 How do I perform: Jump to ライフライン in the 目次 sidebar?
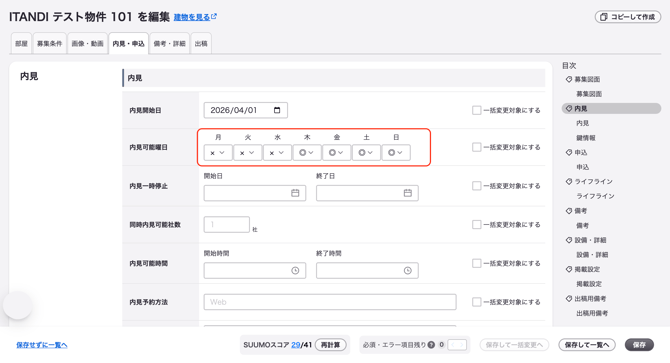(593, 182)
